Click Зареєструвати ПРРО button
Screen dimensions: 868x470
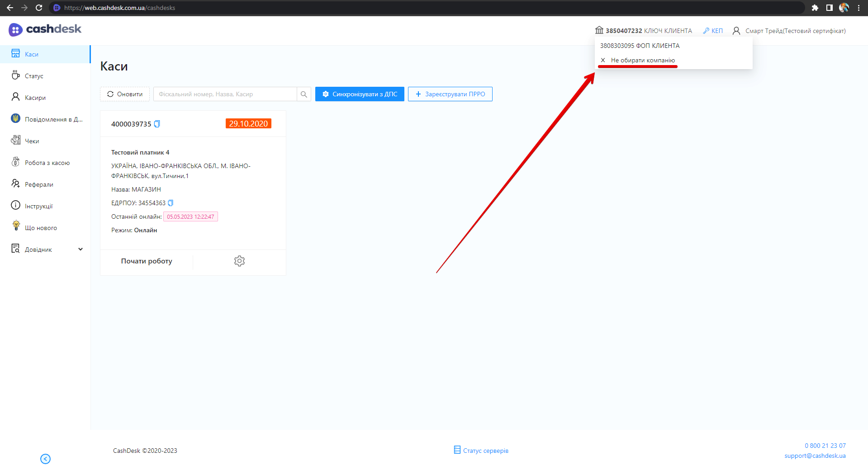point(450,94)
